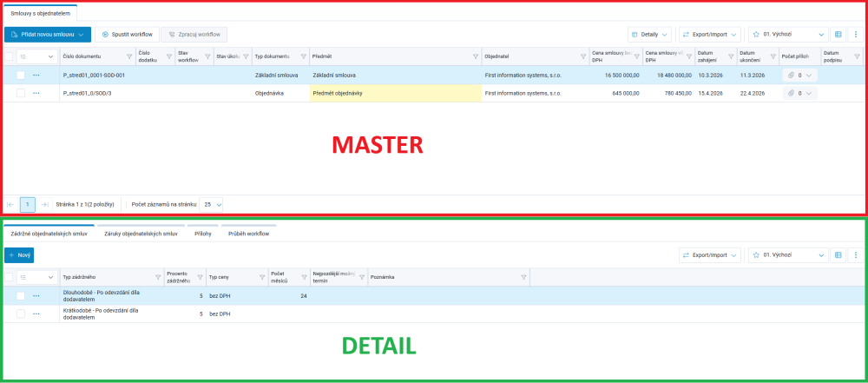Open row menu for P_stred01_0/SOD/3
868x383 pixels.
click(x=36, y=93)
